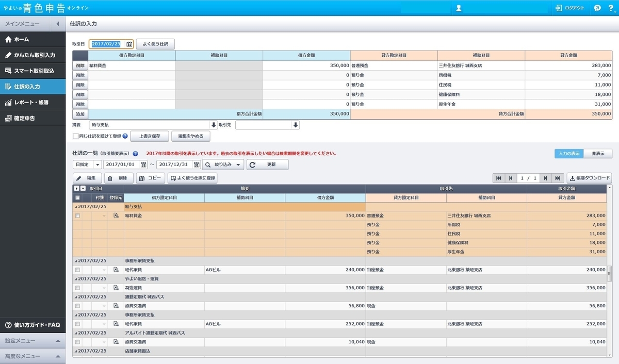
Task: Switch input panel to 入力の表示
Action: (x=569, y=154)
